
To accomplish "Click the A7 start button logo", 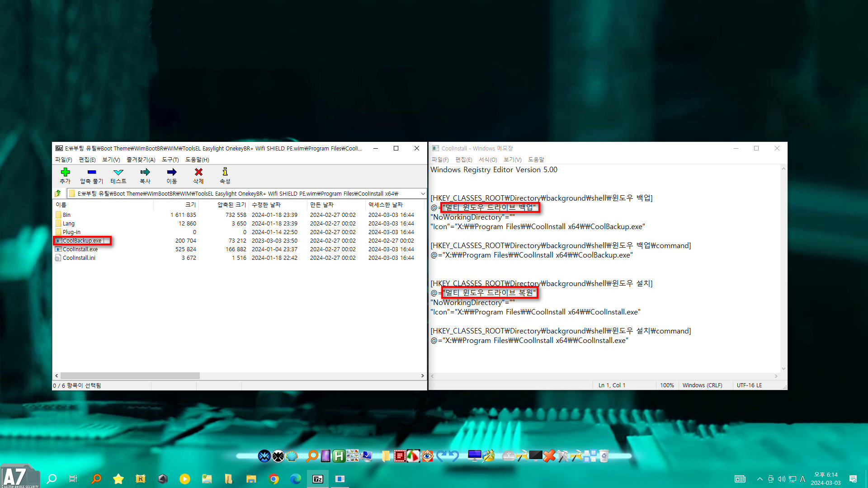I will (x=20, y=476).
